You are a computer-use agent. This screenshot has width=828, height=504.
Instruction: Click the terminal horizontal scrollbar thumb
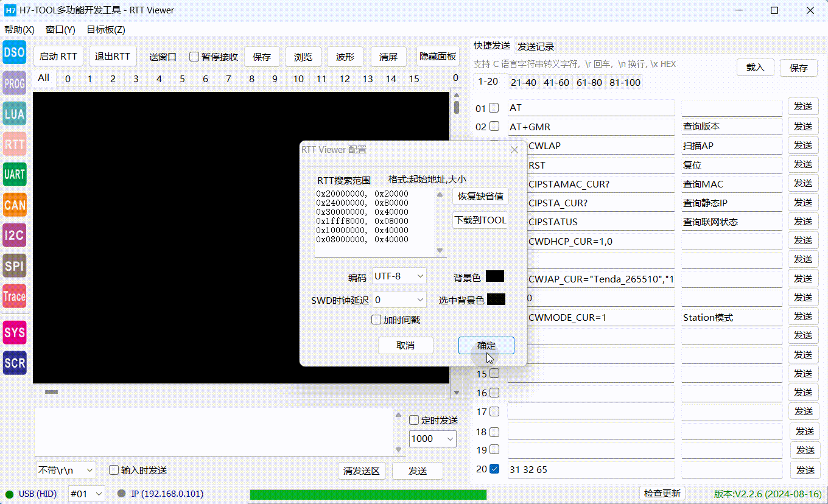(x=52, y=392)
